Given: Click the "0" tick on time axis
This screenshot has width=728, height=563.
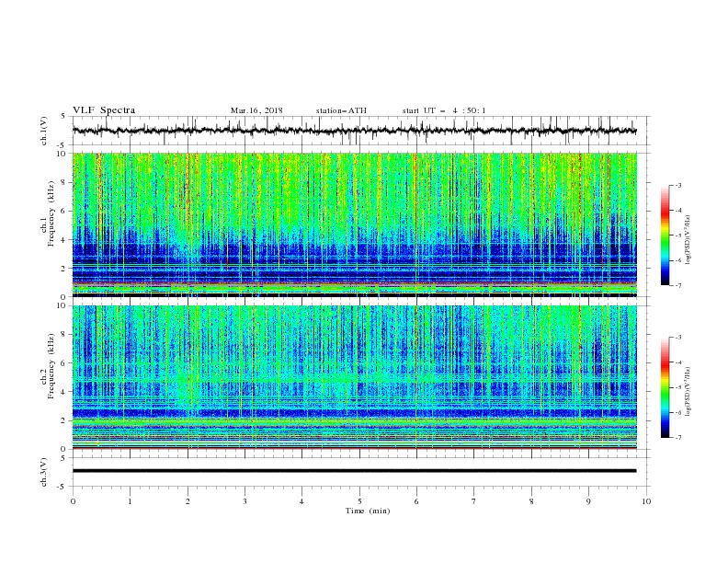Looking at the screenshot, I should pyautogui.click(x=73, y=501).
